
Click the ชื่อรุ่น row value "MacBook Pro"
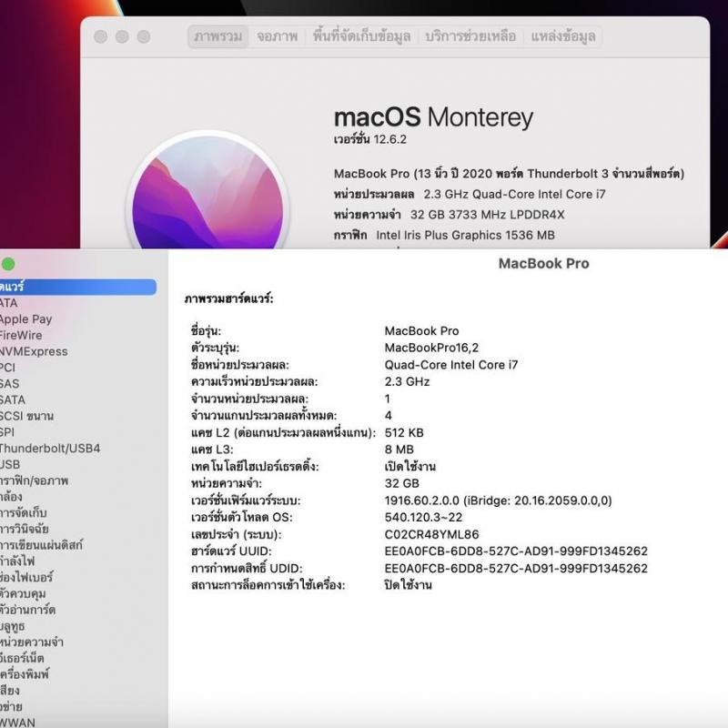(x=421, y=331)
